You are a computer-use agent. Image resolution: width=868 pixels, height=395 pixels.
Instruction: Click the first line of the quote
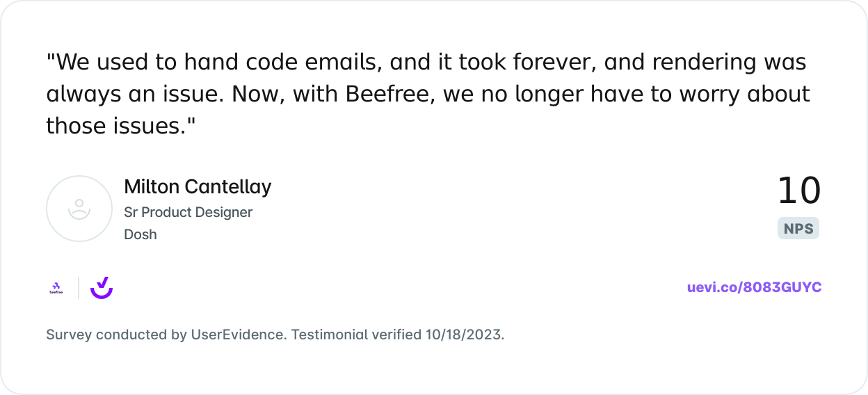426,63
